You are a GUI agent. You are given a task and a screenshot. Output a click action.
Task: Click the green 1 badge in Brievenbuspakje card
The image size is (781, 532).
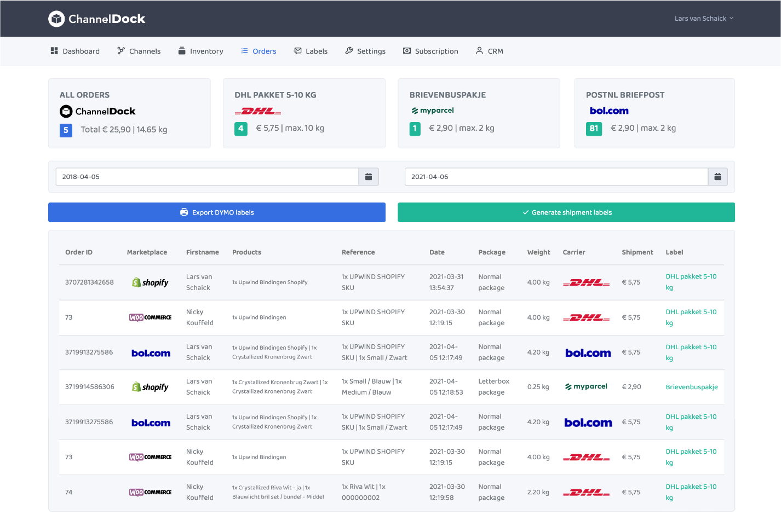(415, 129)
